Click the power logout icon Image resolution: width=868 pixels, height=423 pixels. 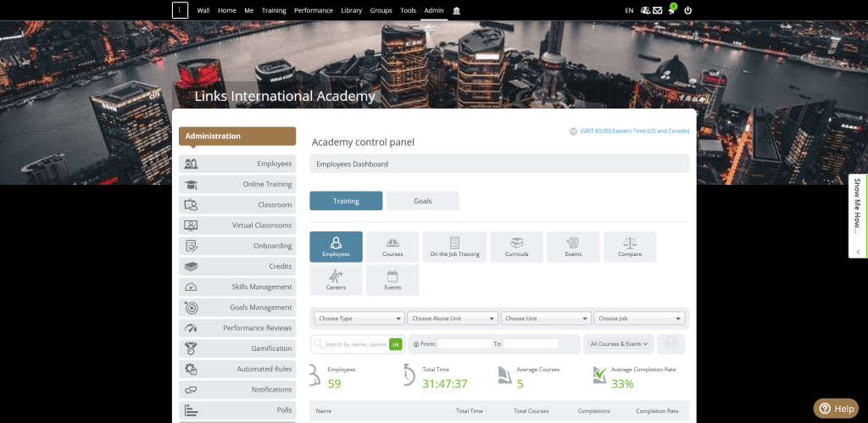point(687,10)
